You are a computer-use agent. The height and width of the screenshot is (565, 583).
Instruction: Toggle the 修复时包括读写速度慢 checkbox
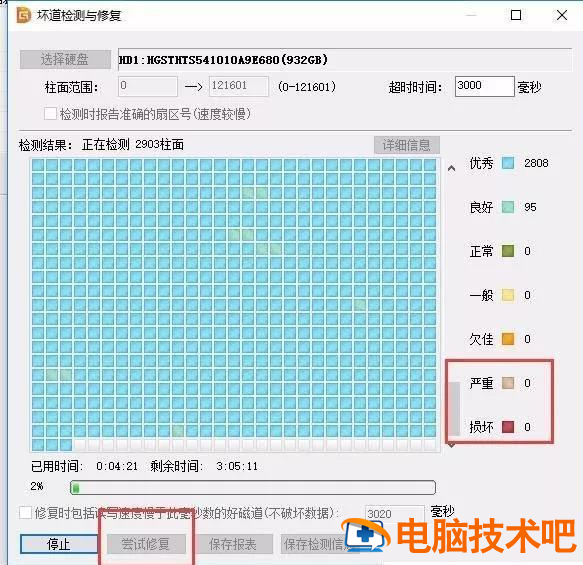25,513
